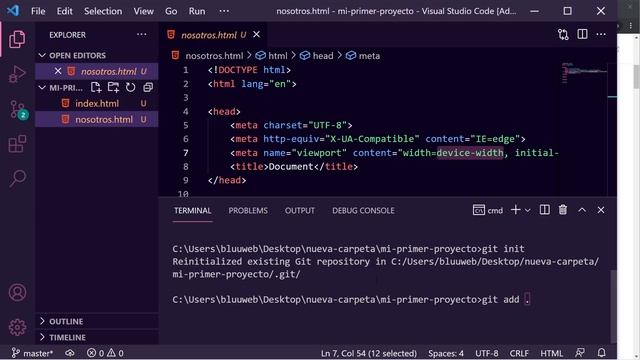This screenshot has height=360, width=640.
Task: Select language mode HTML
Action: click(x=551, y=353)
